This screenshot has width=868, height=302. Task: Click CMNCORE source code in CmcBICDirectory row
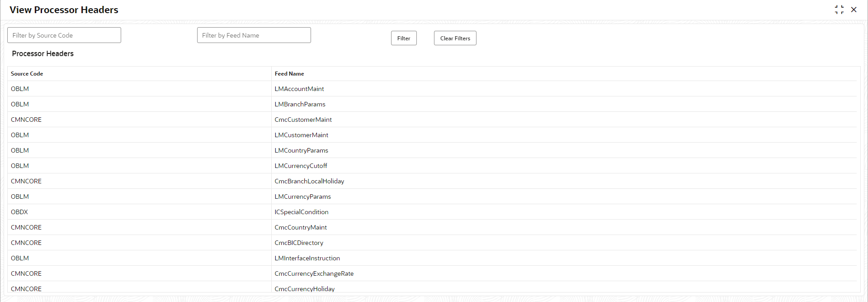[x=139, y=243]
